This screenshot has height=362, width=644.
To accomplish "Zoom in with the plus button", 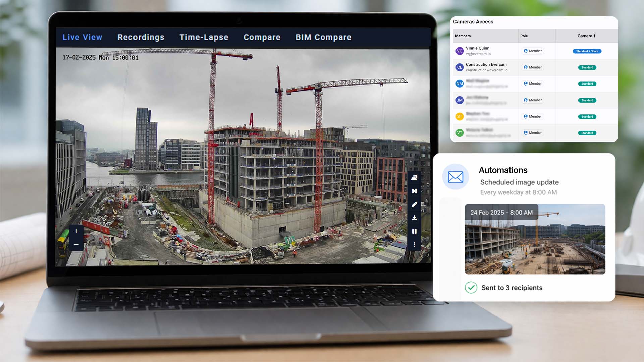I will coord(76,231).
